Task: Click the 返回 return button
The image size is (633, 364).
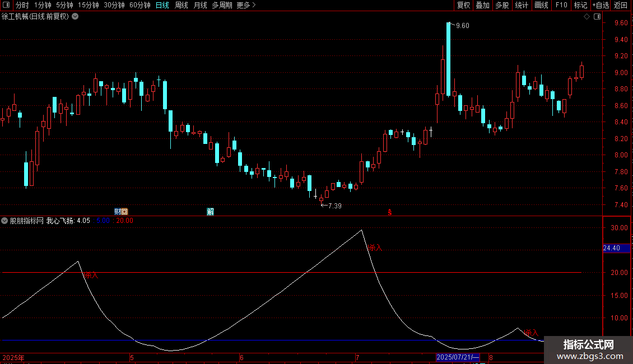Action: (x=621, y=5)
